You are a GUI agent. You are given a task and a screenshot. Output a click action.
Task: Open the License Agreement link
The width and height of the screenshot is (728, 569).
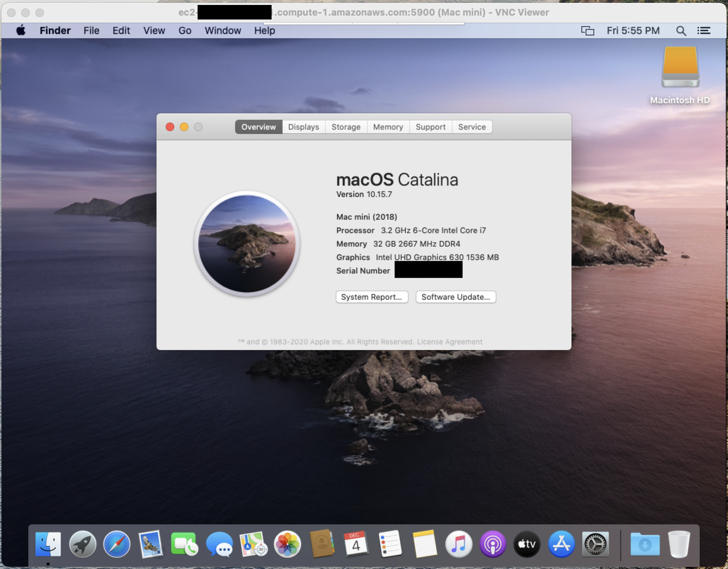coord(450,342)
